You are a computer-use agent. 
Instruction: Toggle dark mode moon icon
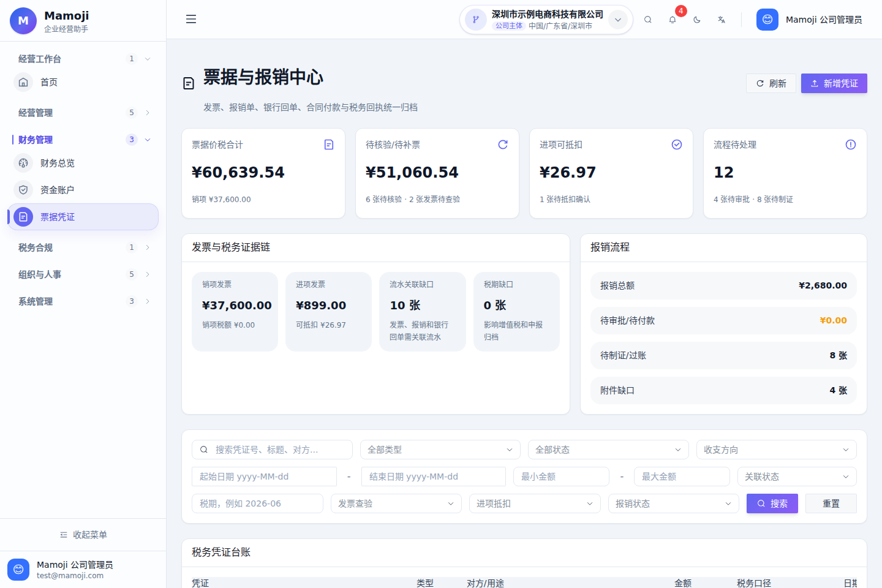click(x=697, y=20)
